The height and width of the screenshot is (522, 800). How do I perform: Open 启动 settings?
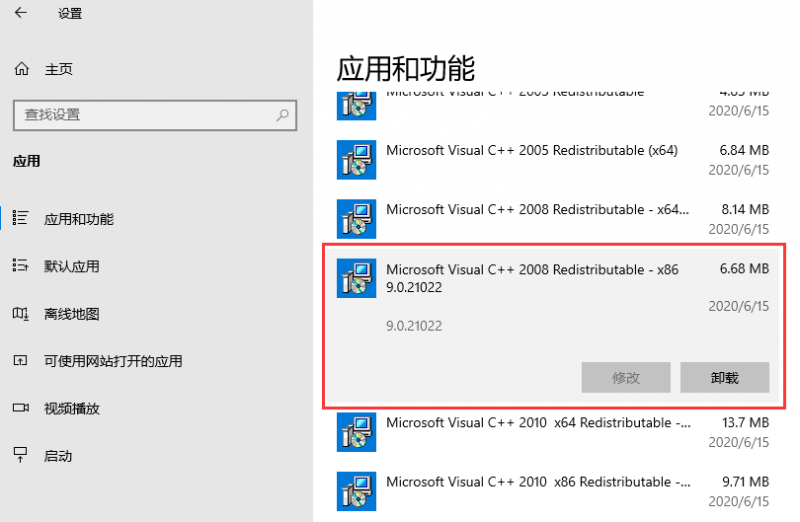(x=58, y=456)
